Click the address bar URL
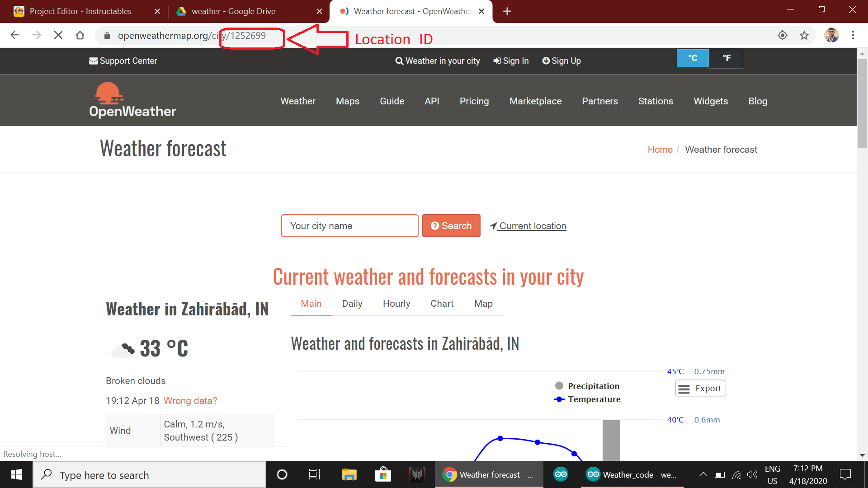 click(x=192, y=36)
